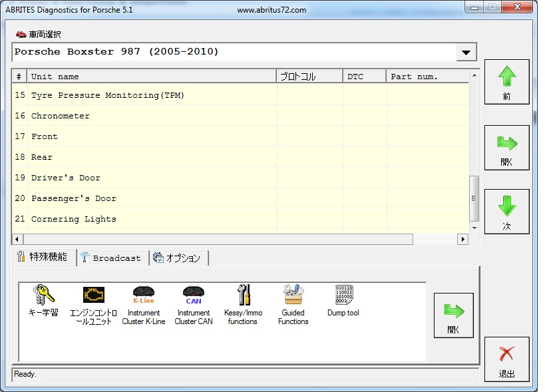Click the unit list scroll-down arrow
Screen dimensions: 545x392
[x=474, y=228]
